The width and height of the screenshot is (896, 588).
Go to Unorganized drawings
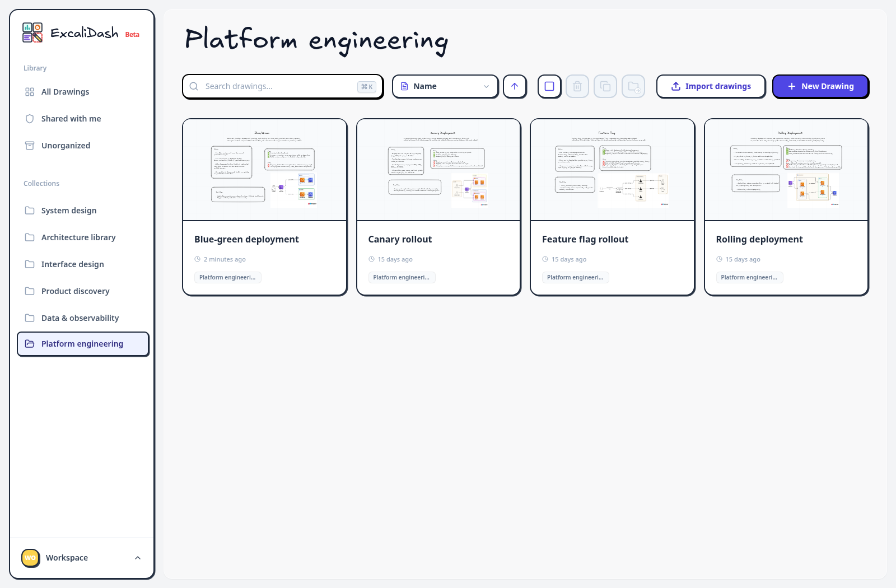[82, 146]
